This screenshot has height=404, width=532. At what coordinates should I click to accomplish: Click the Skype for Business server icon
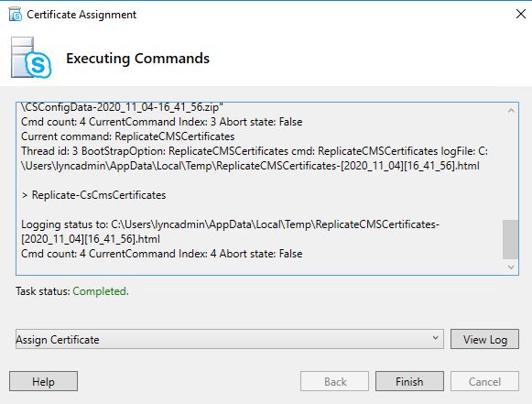(x=31, y=58)
